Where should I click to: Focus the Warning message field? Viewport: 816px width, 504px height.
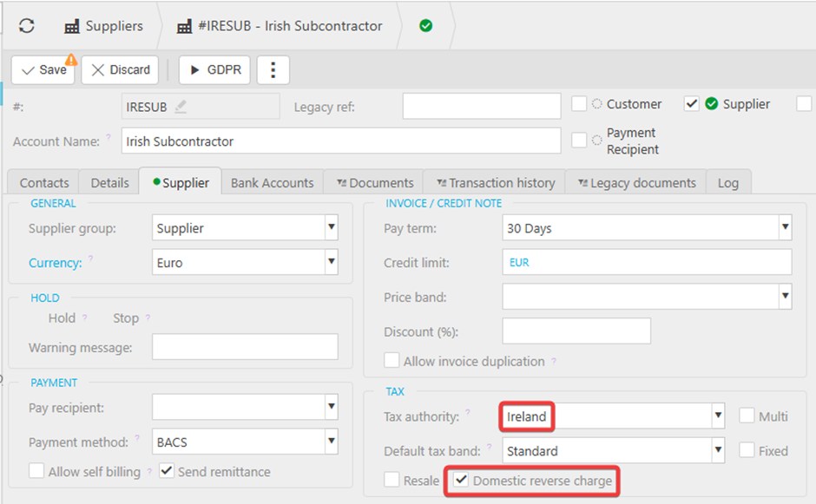tap(245, 347)
